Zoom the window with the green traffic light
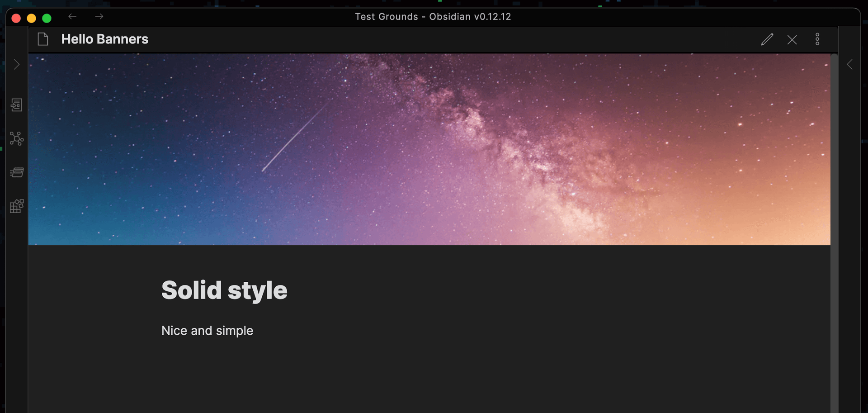The image size is (868, 413). point(47,18)
